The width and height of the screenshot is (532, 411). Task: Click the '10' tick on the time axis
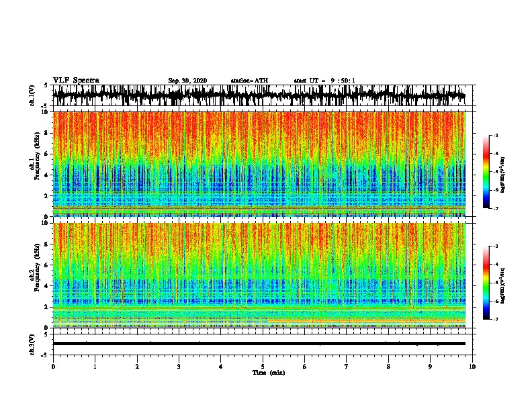[472, 367]
